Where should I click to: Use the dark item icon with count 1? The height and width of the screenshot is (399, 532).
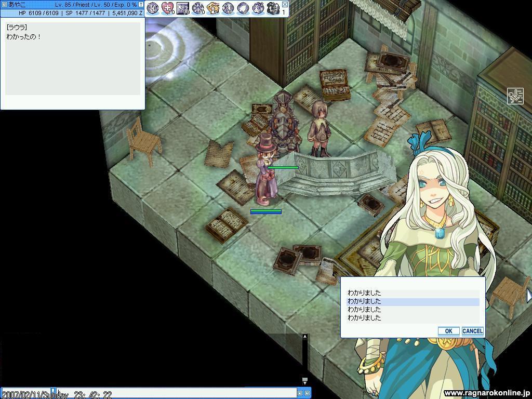pyautogui.click(x=273, y=8)
